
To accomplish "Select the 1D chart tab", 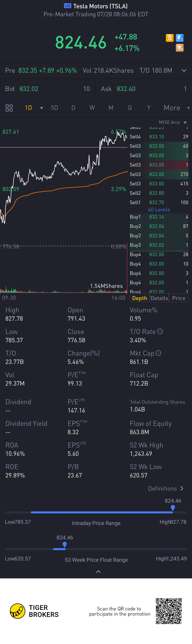I will (x=28, y=108).
